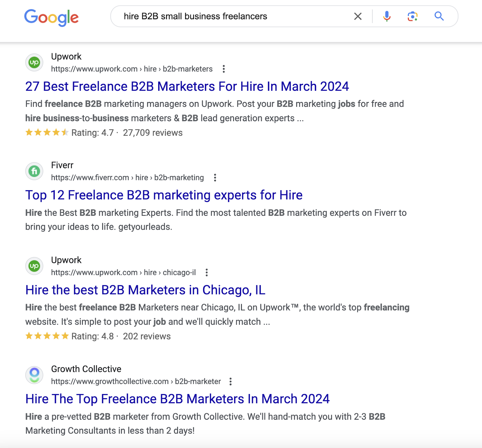The width and height of the screenshot is (482, 448).
Task: Click the Google logo
Action: pos(52,17)
